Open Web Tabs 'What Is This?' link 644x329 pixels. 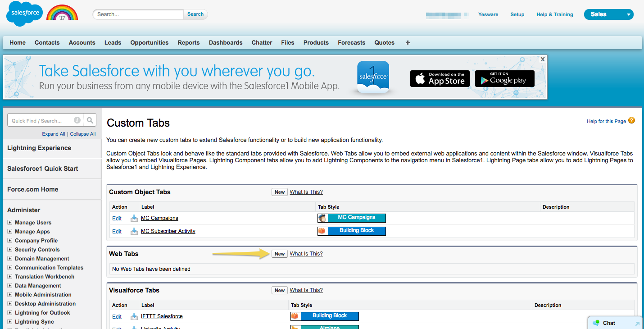point(306,254)
